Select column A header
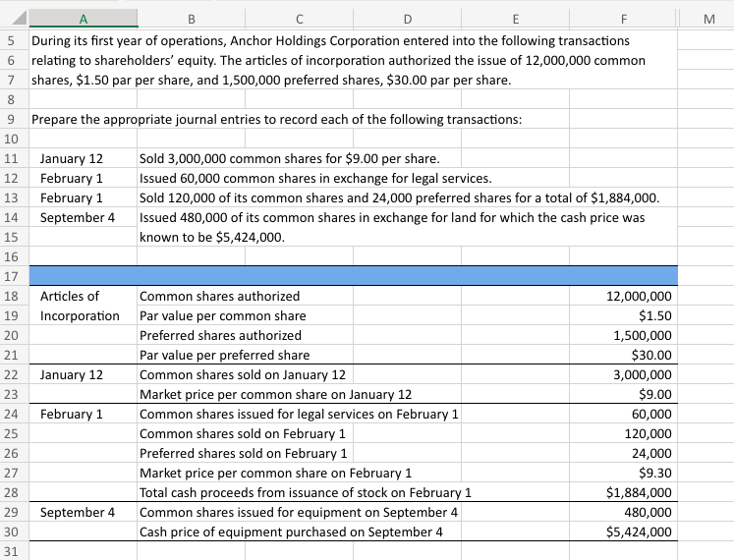 click(84, 19)
